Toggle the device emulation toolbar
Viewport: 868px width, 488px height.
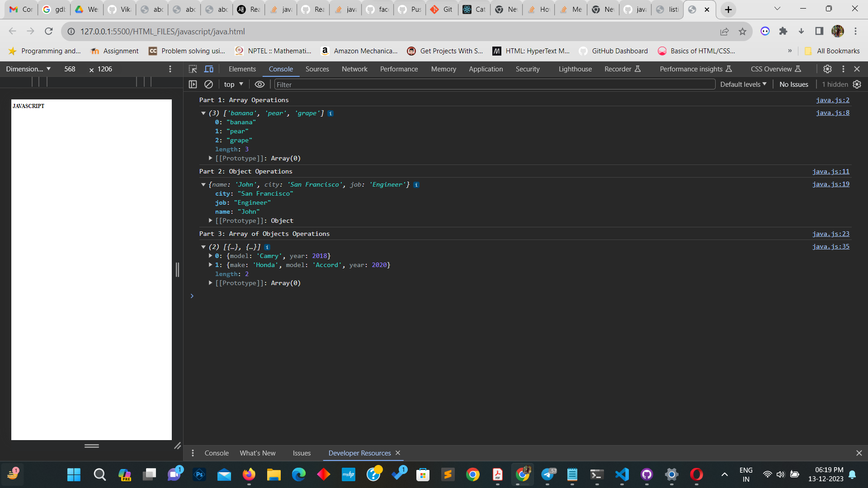pyautogui.click(x=209, y=69)
